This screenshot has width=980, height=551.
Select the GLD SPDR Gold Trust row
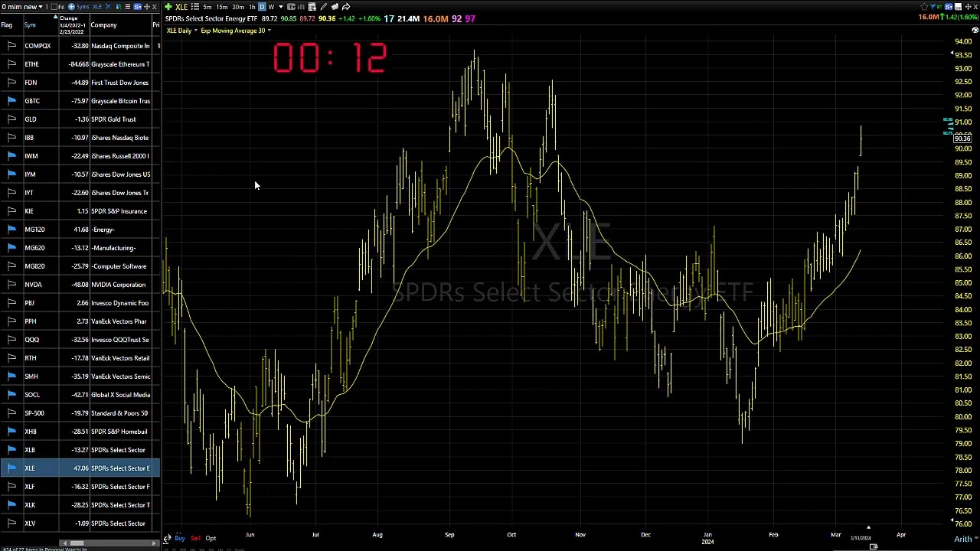point(80,119)
